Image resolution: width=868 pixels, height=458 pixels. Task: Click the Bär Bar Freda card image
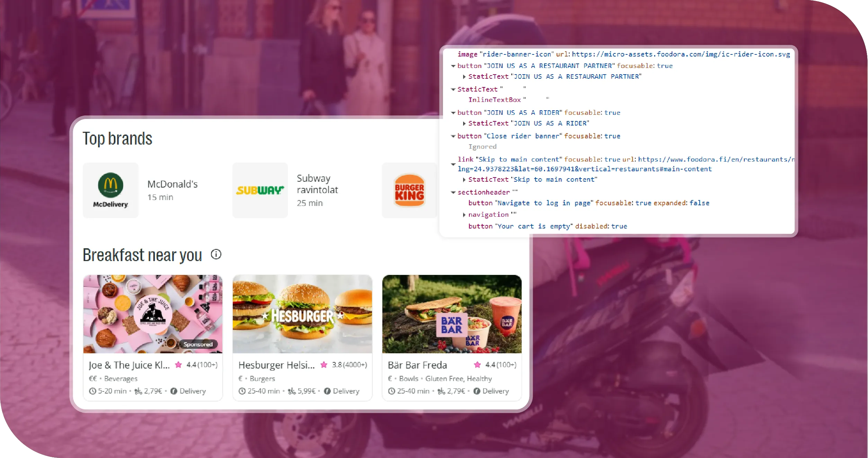(451, 314)
